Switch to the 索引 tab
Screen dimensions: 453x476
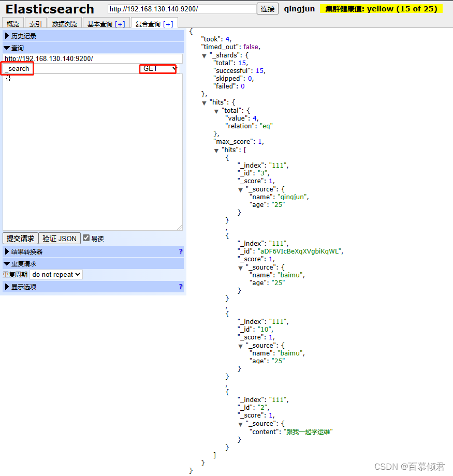pyautogui.click(x=36, y=24)
